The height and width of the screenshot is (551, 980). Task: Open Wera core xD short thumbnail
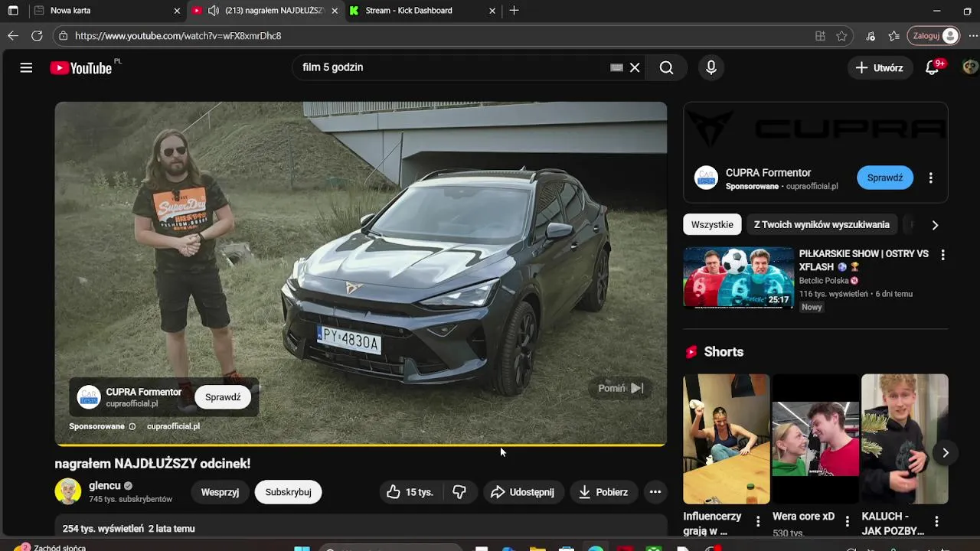[815, 439]
